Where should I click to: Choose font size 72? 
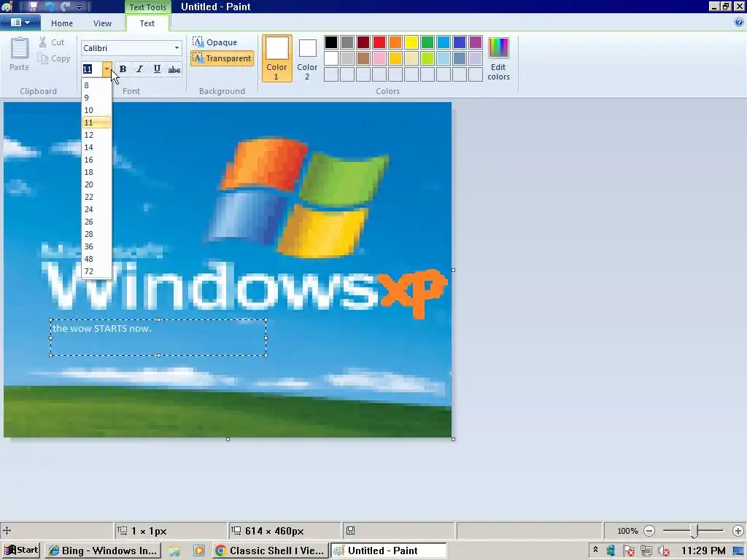96,271
